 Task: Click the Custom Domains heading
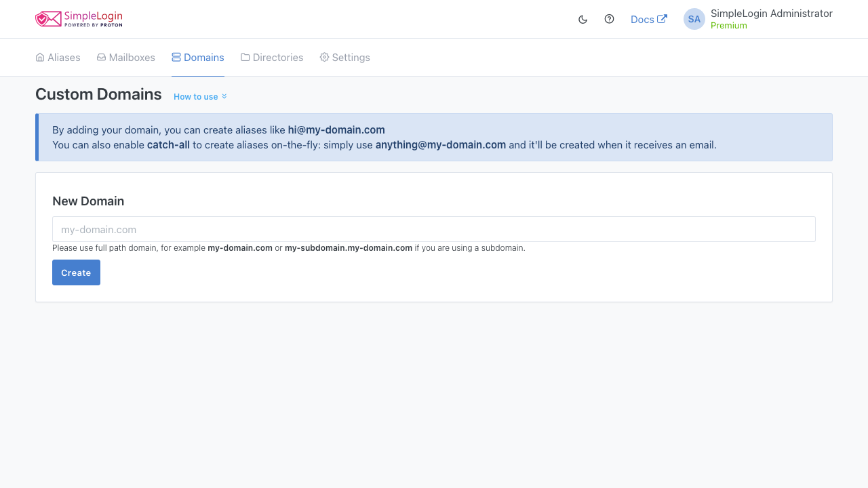(98, 94)
